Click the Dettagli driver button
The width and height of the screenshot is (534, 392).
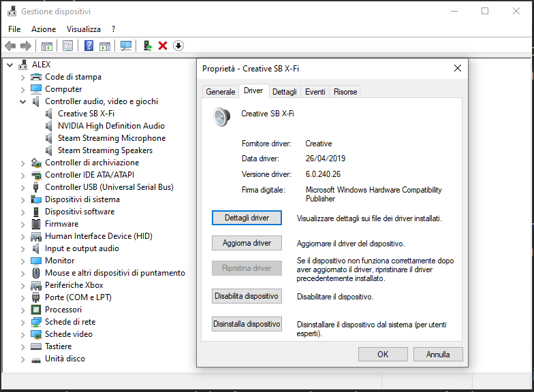point(247,218)
